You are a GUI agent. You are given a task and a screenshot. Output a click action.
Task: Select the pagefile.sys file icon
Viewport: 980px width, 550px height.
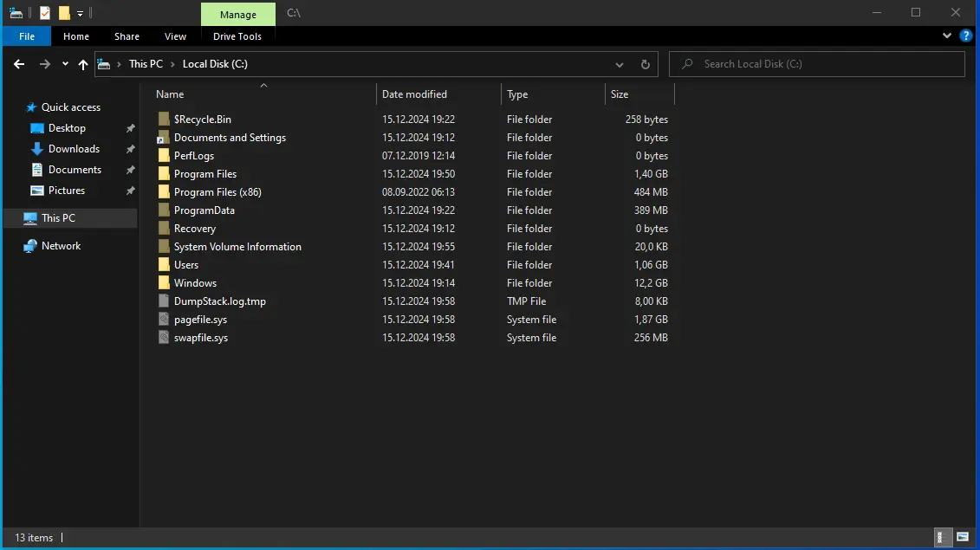tap(164, 320)
